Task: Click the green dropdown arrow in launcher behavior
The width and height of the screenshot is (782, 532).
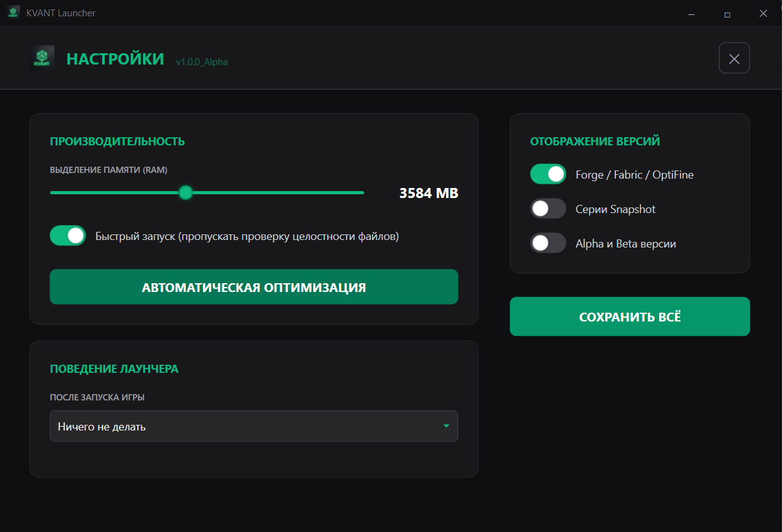Action: (x=446, y=426)
